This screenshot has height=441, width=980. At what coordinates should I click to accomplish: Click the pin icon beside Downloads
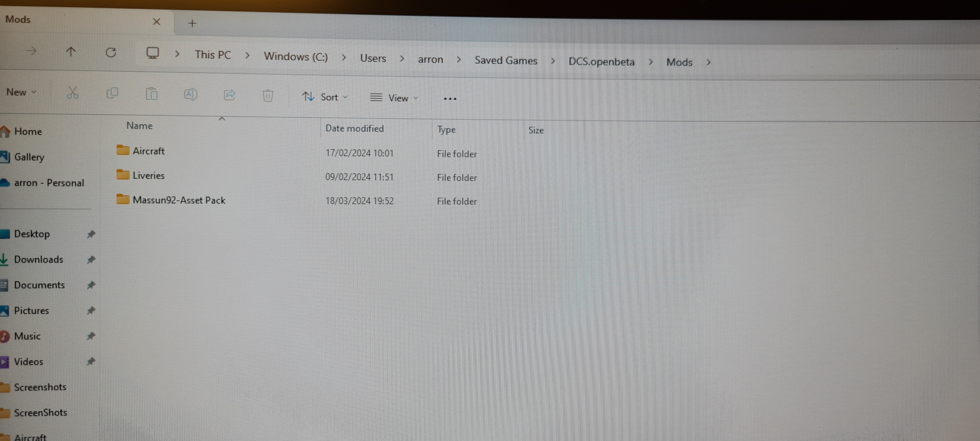pos(91,260)
